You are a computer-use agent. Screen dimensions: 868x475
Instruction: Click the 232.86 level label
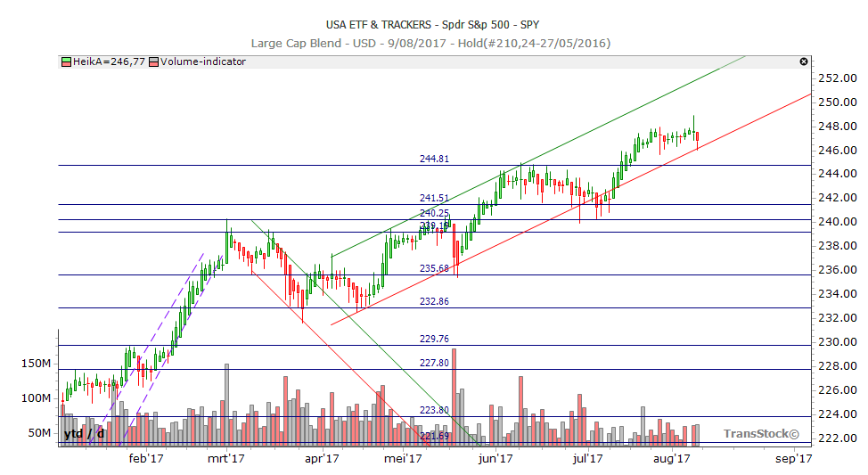[434, 302]
